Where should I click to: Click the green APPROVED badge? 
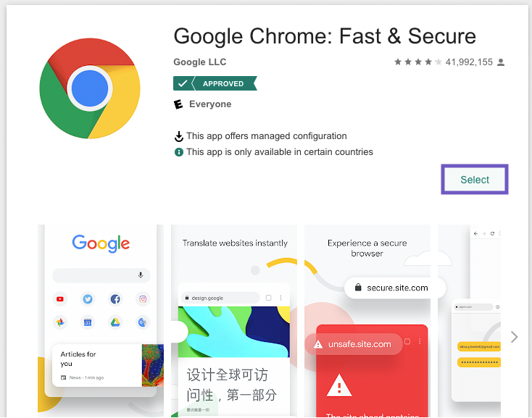pyautogui.click(x=215, y=83)
